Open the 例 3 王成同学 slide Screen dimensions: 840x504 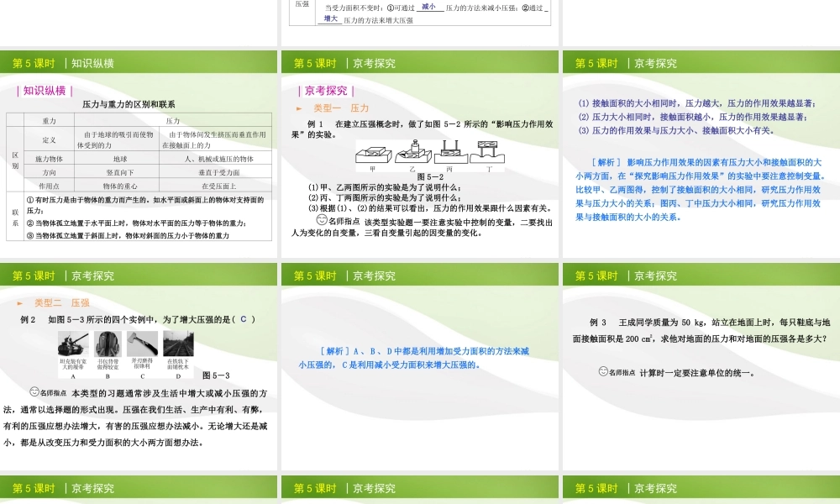coord(701,367)
